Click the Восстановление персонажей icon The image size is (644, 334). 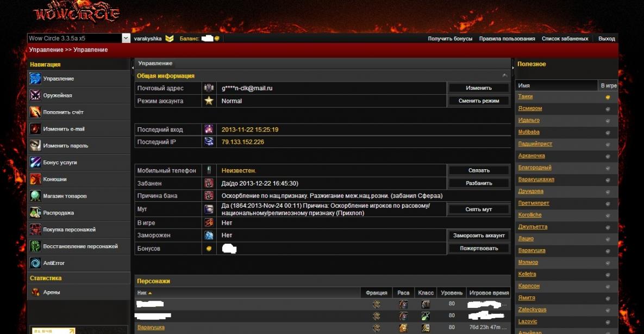(x=35, y=246)
